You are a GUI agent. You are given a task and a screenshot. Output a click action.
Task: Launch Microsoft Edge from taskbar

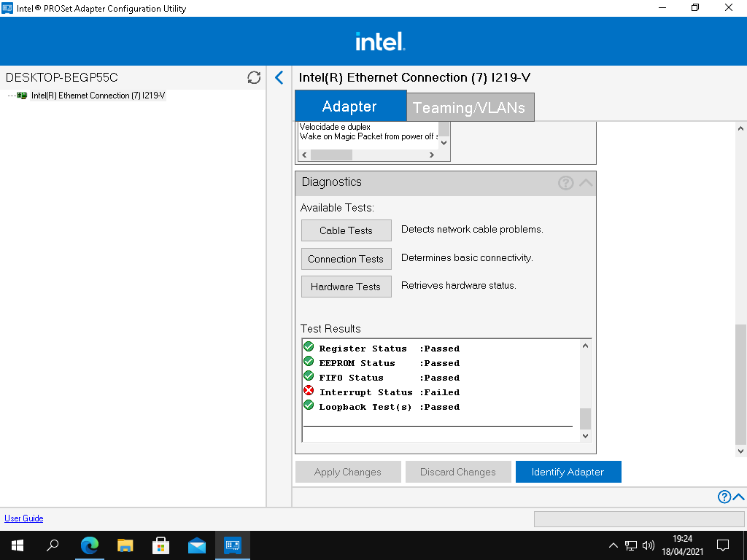[x=89, y=545]
